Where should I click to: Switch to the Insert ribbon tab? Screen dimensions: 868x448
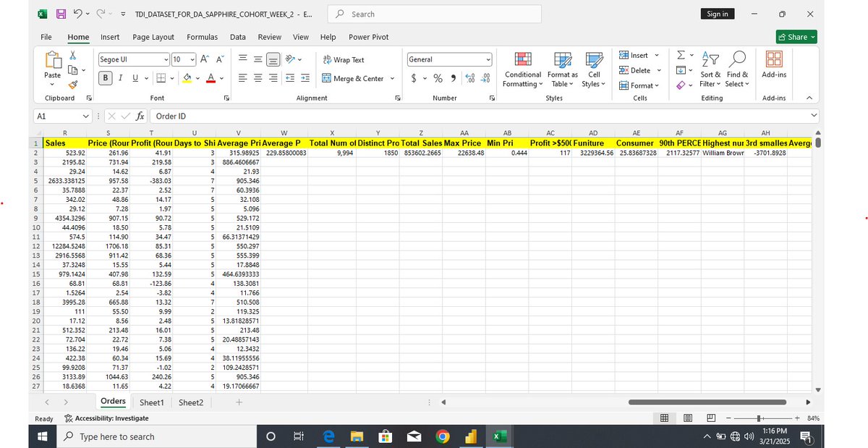click(x=110, y=37)
